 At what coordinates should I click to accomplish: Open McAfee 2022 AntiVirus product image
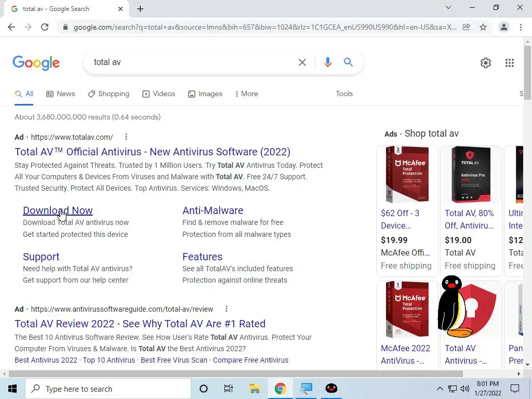pyautogui.click(x=407, y=309)
